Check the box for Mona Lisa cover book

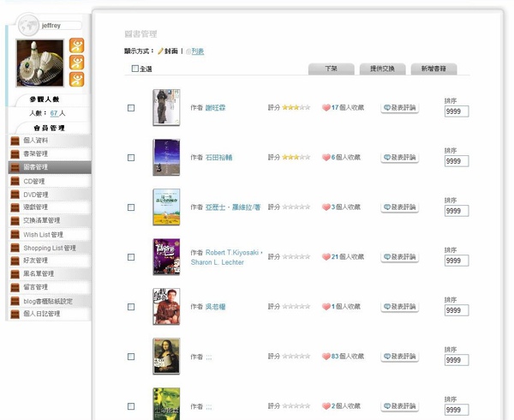pos(131,357)
